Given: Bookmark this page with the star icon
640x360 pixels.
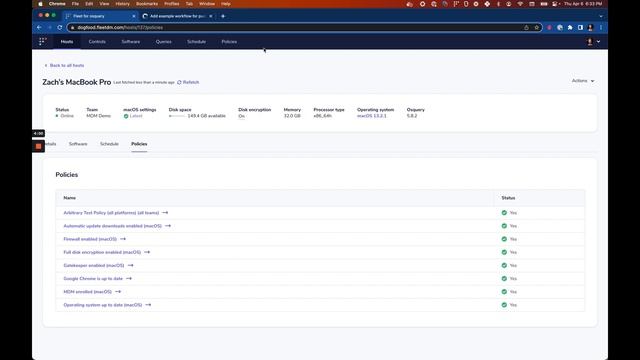Looking at the screenshot, I should pyautogui.click(x=536, y=27).
